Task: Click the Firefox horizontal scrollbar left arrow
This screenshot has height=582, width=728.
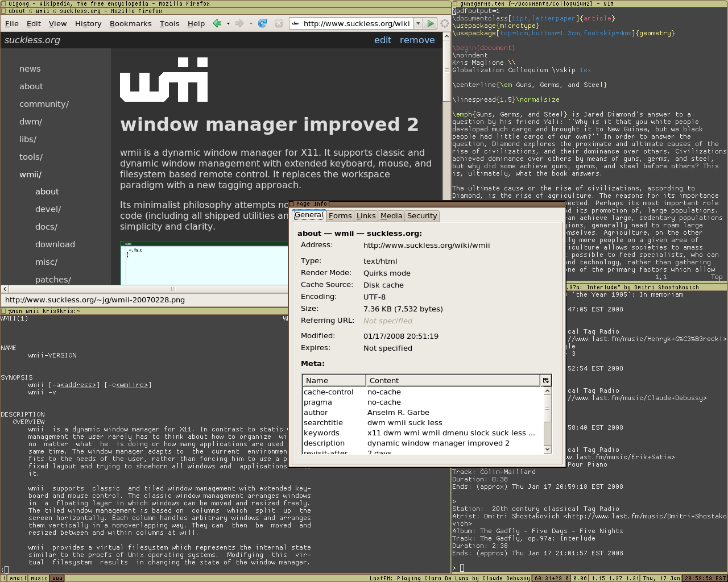Action: tap(5, 289)
